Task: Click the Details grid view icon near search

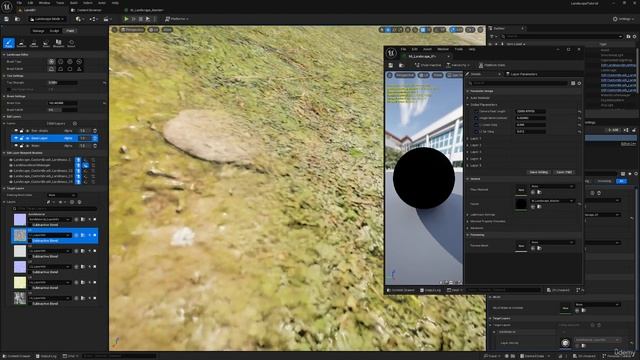Action: coord(573,83)
